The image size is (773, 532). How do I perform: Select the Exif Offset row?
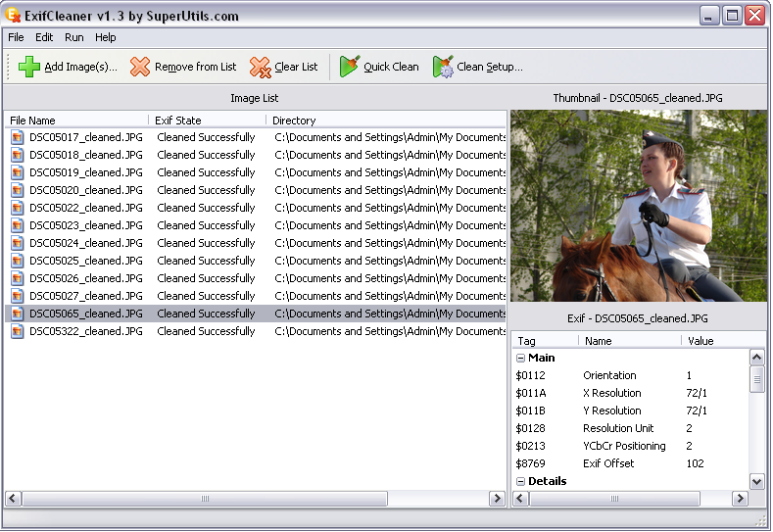(x=631, y=464)
